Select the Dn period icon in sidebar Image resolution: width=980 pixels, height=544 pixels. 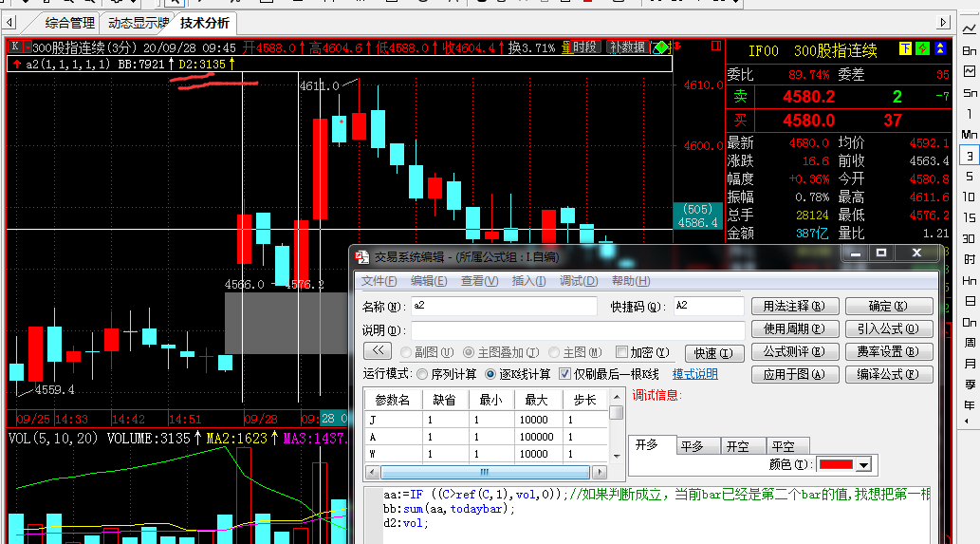(x=970, y=323)
